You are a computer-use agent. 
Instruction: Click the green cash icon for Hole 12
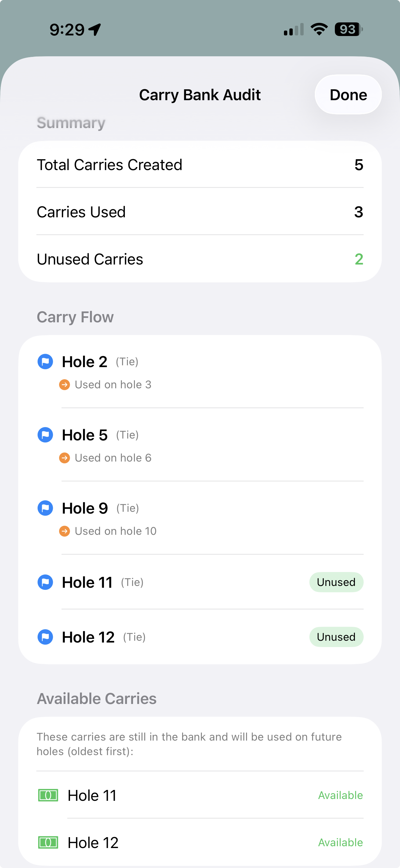[x=48, y=842]
